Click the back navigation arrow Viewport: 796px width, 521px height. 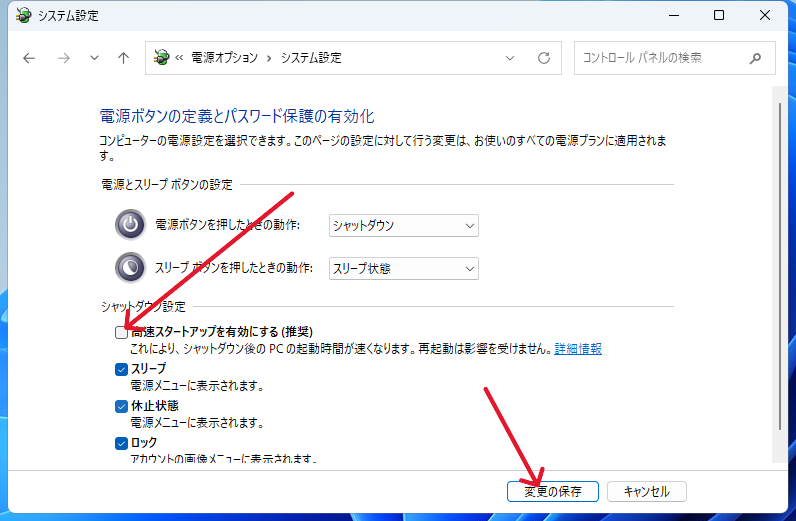click(29, 58)
